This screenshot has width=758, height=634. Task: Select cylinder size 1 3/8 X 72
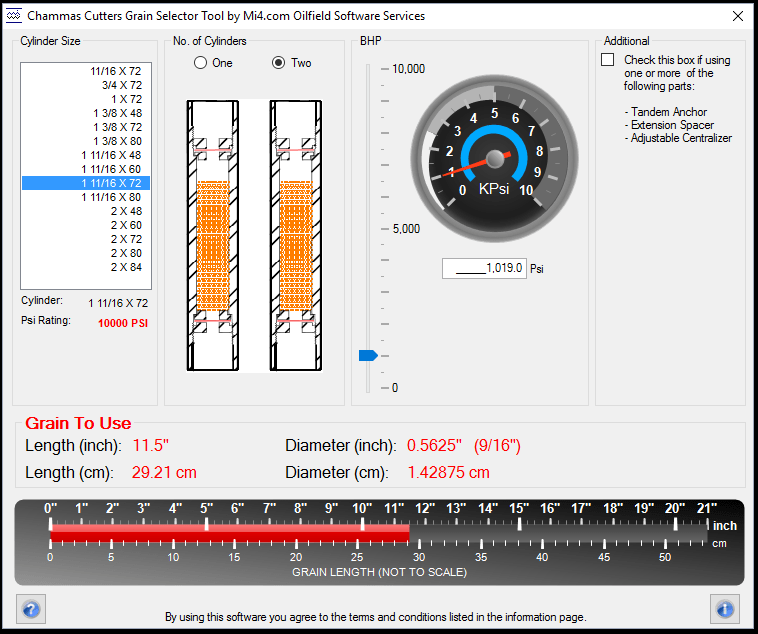click(86, 127)
